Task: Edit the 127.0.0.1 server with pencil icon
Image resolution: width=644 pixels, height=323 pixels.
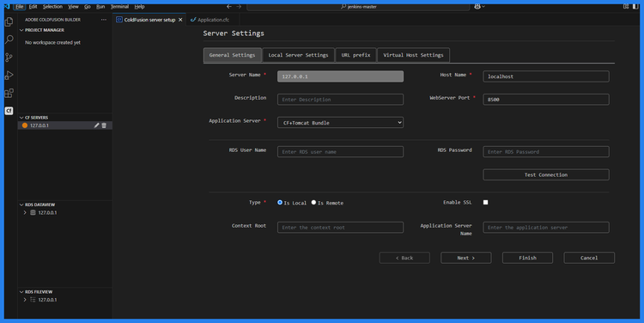Action: tap(96, 125)
